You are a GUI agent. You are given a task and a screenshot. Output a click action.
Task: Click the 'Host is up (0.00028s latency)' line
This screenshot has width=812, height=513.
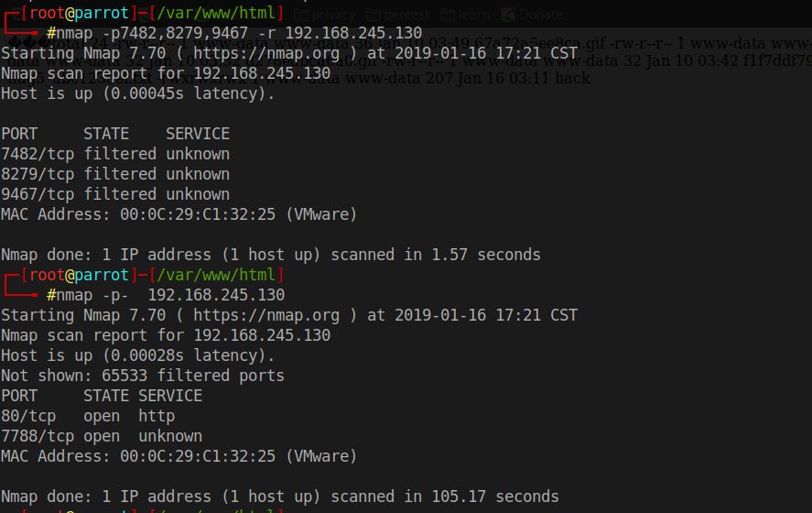click(x=137, y=355)
